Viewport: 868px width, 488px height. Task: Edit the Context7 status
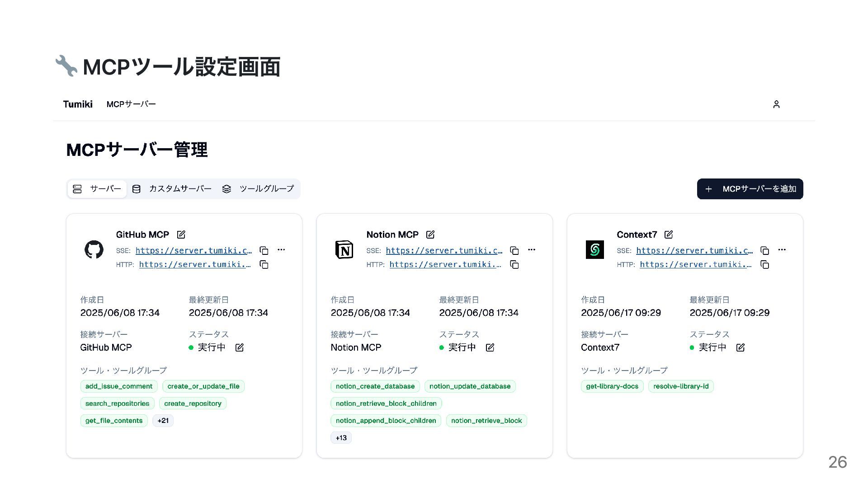[741, 347]
